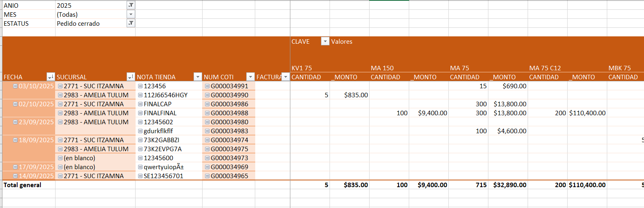Screen dimensions: 644x208
Task: Open the FACTURA column dropdown
Action: tap(285, 77)
